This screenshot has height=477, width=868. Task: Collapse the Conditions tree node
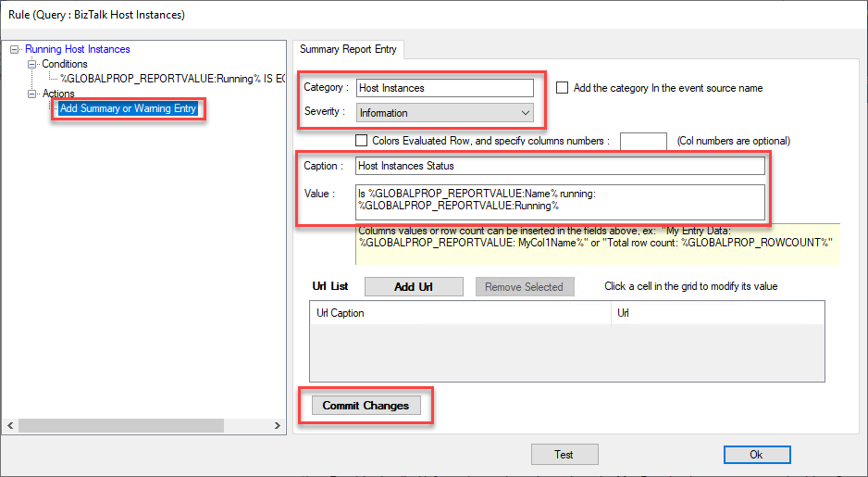33,65
